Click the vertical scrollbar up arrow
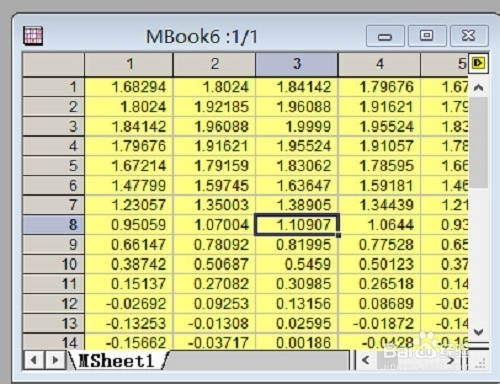 pyautogui.click(x=478, y=87)
